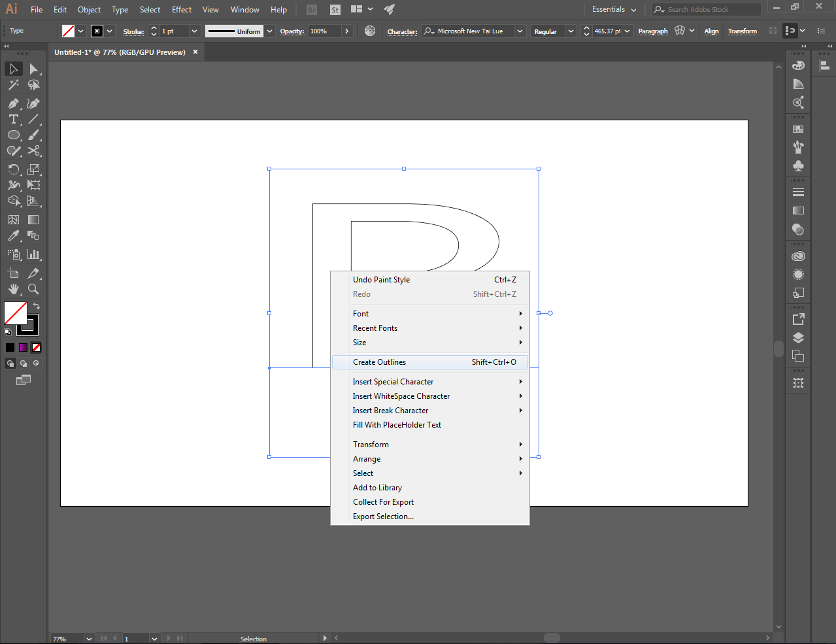Image resolution: width=836 pixels, height=644 pixels.
Task: Enable Draw Normal mode
Action: coord(10,364)
